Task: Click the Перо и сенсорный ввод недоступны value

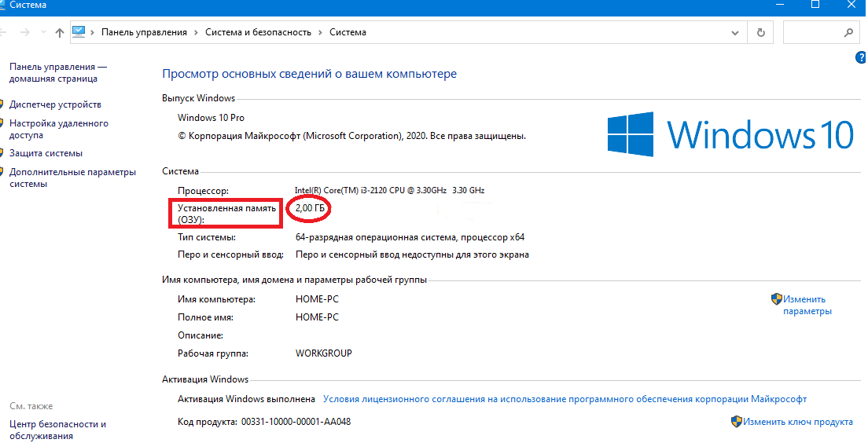Action: [x=413, y=255]
